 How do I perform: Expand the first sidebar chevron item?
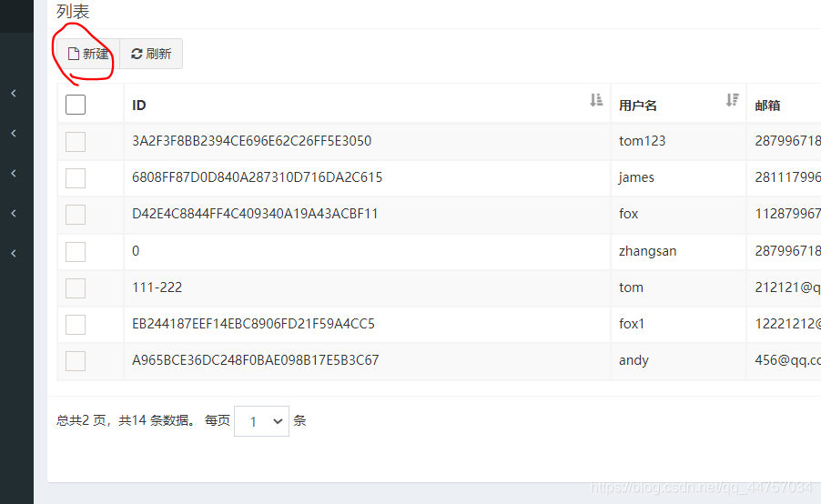pos(14,93)
